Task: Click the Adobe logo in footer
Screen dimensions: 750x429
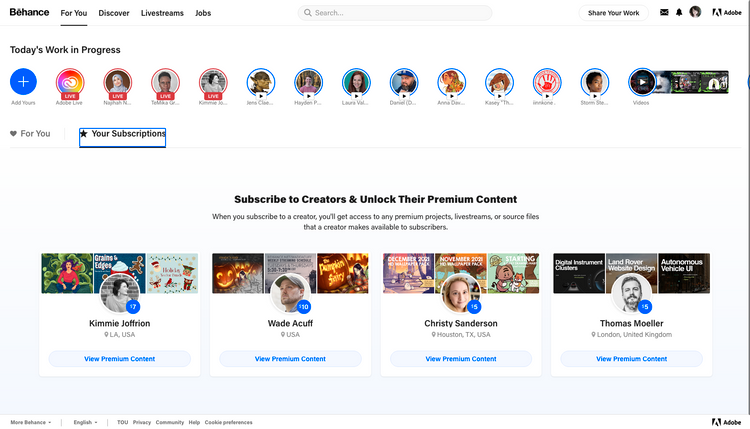Action: click(x=727, y=422)
